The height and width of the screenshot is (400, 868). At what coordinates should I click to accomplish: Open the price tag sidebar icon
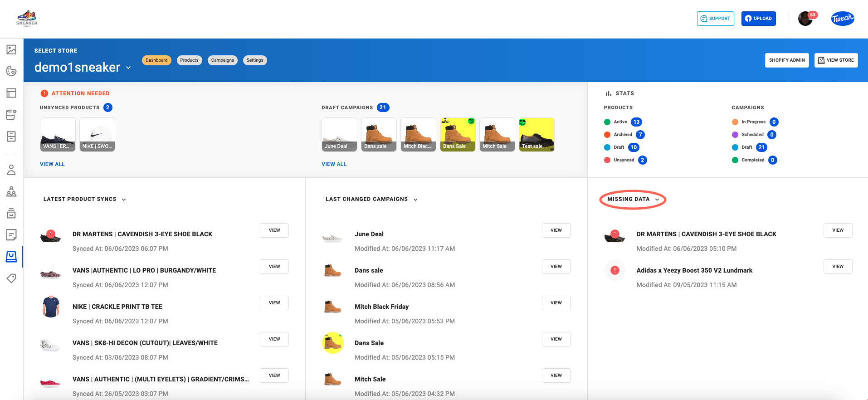coord(11,278)
